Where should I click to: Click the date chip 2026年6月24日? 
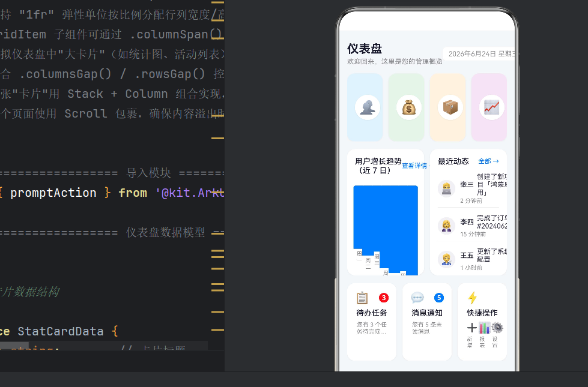click(x=479, y=54)
